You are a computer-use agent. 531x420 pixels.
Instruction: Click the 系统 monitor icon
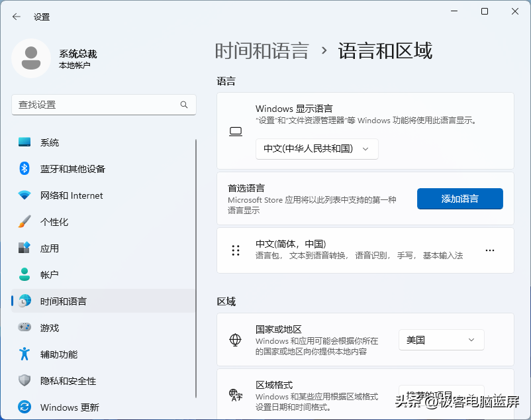(x=24, y=142)
